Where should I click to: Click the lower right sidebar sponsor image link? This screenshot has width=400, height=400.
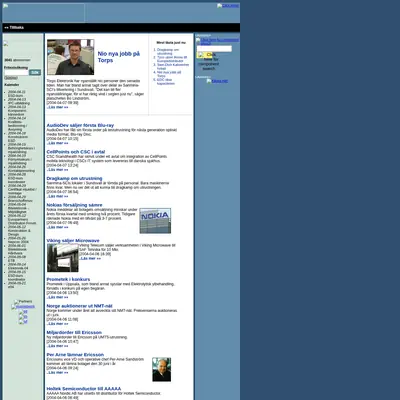click(217, 81)
